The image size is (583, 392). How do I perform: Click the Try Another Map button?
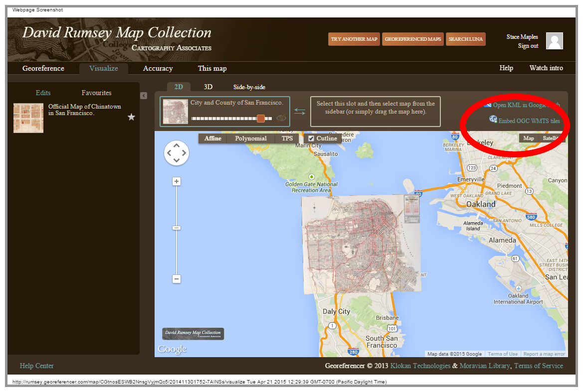[354, 39]
